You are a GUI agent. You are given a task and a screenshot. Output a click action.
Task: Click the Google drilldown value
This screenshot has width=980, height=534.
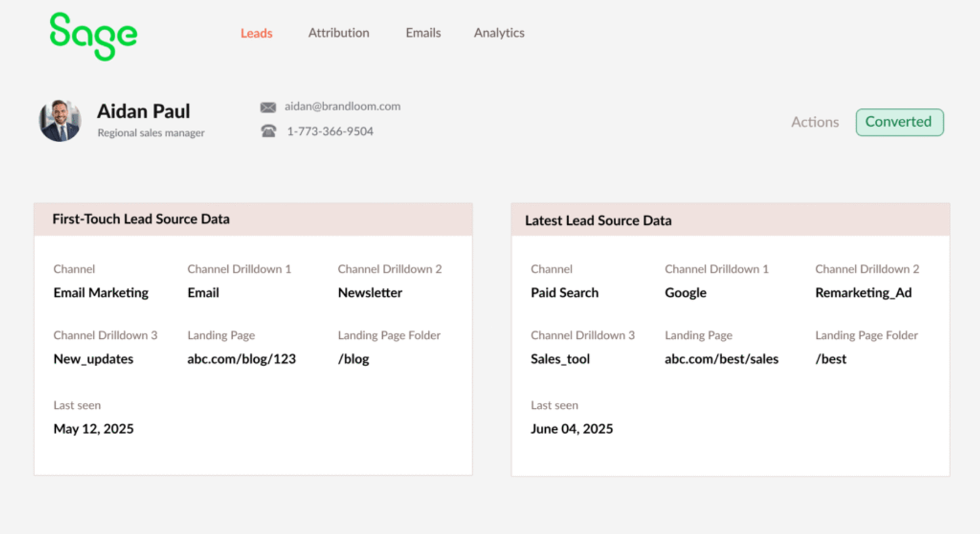685,293
